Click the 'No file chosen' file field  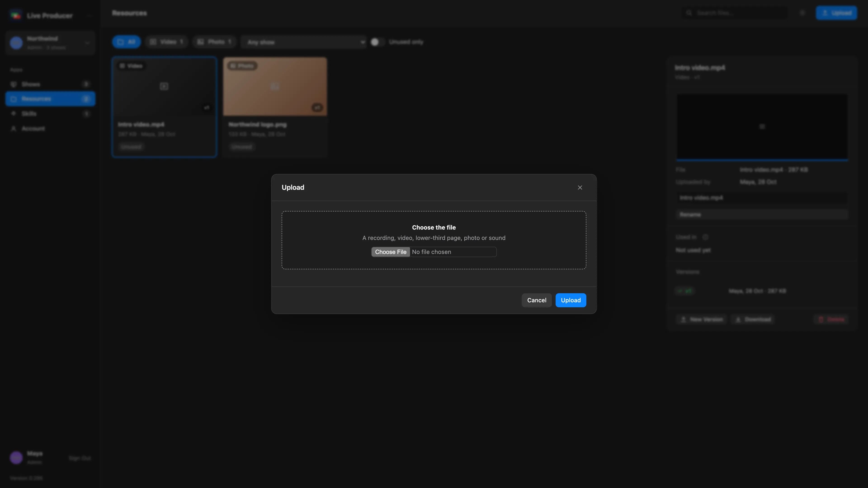click(434, 252)
